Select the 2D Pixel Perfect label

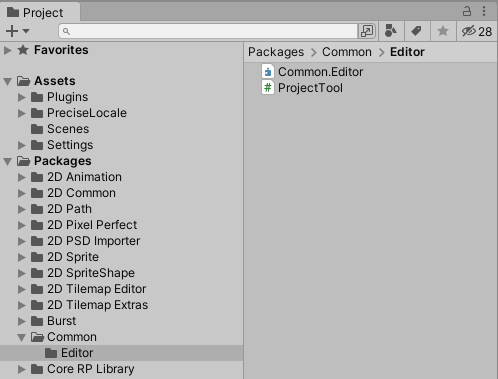(x=92, y=225)
